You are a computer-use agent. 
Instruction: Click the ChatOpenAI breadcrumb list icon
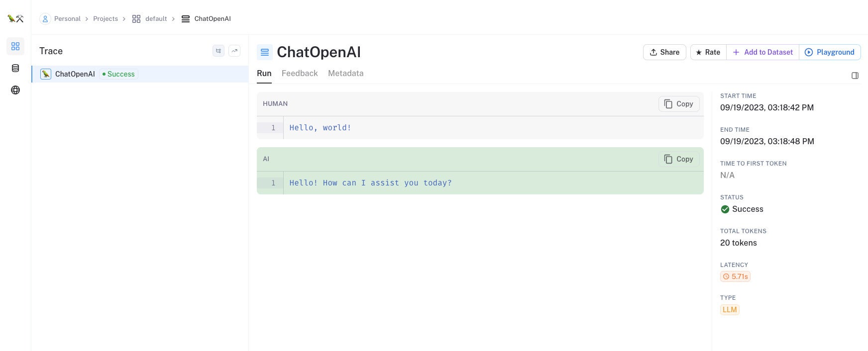186,19
